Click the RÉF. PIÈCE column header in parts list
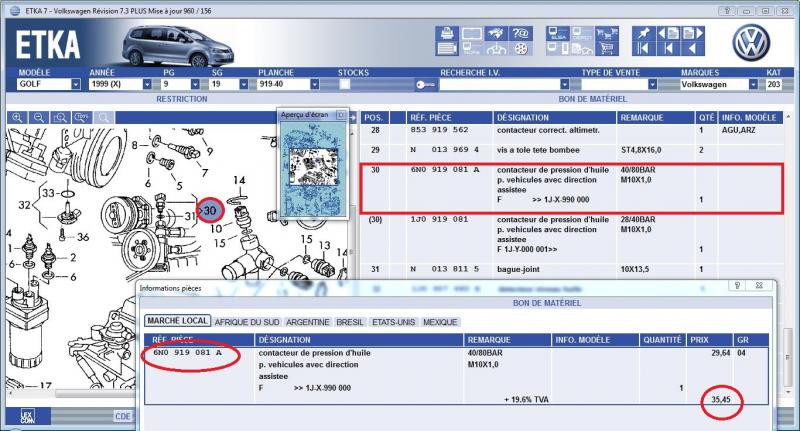Image resolution: width=800 pixels, height=431 pixels. point(449,118)
